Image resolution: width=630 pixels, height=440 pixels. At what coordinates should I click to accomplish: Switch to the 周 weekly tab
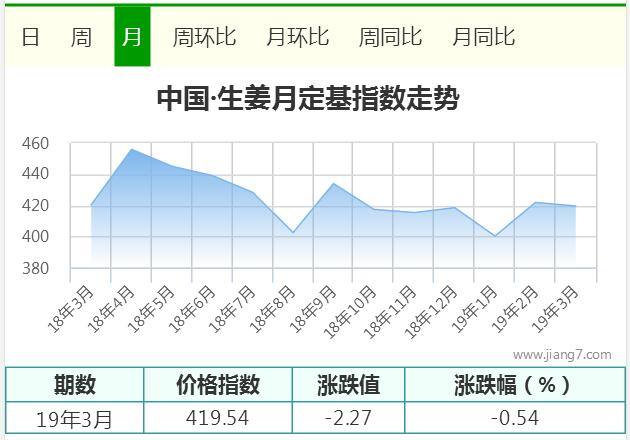tap(82, 37)
